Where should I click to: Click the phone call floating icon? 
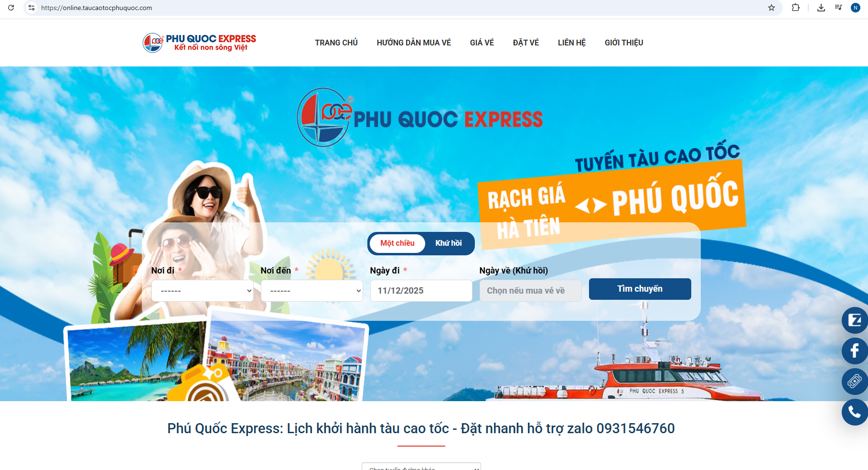(x=855, y=412)
